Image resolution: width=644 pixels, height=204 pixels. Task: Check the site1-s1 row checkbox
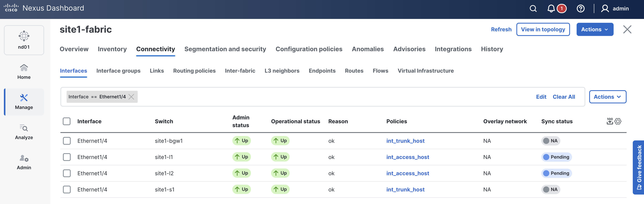point(66,190)
